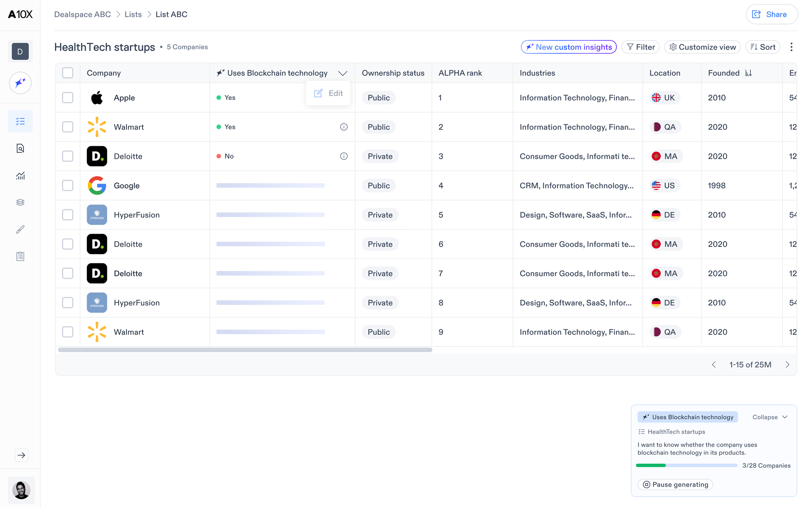Open the Filter options

(x=640, y=47)
